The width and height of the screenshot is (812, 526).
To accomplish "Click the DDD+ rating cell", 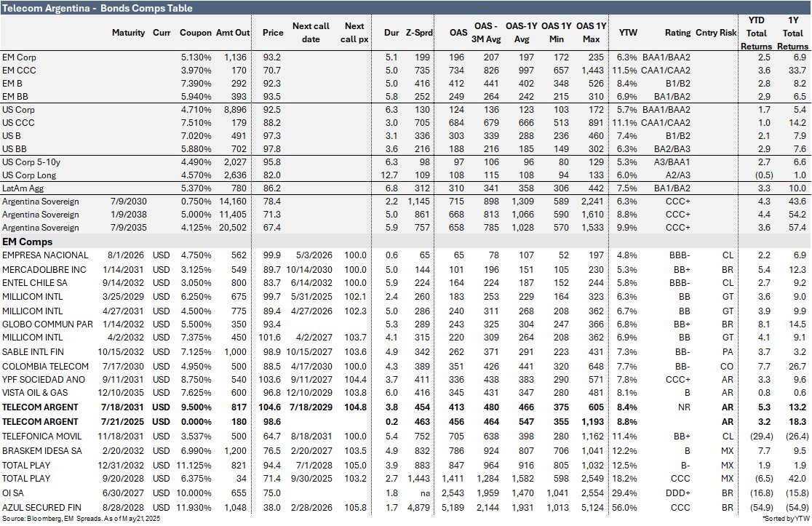I will point(678,493).
